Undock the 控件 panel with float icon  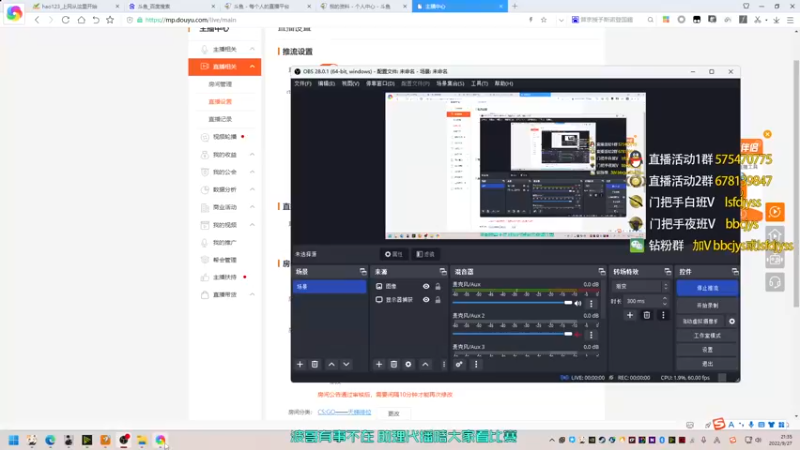point(735,271)
